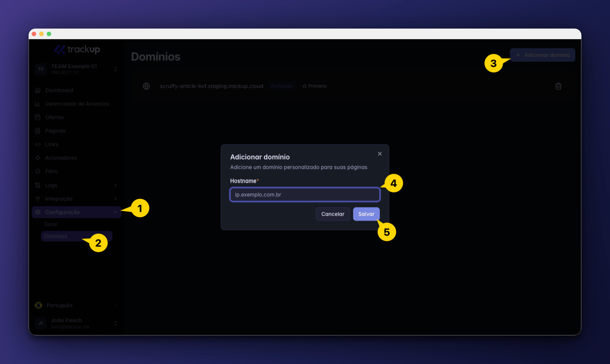610x364 pixels.
Task: Click the Configuração gear icon
Action: 38,212
